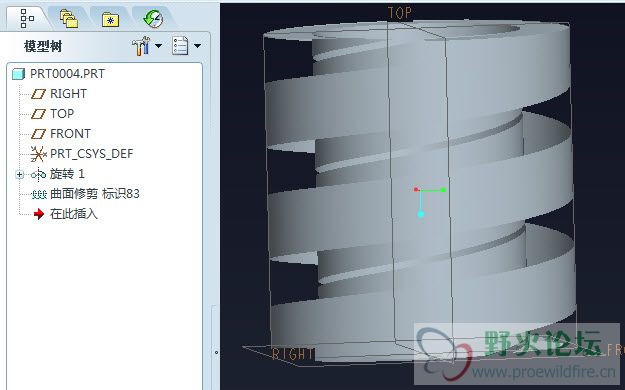Open the Show dropdown arrow beside list icon

tap(197, 46)
